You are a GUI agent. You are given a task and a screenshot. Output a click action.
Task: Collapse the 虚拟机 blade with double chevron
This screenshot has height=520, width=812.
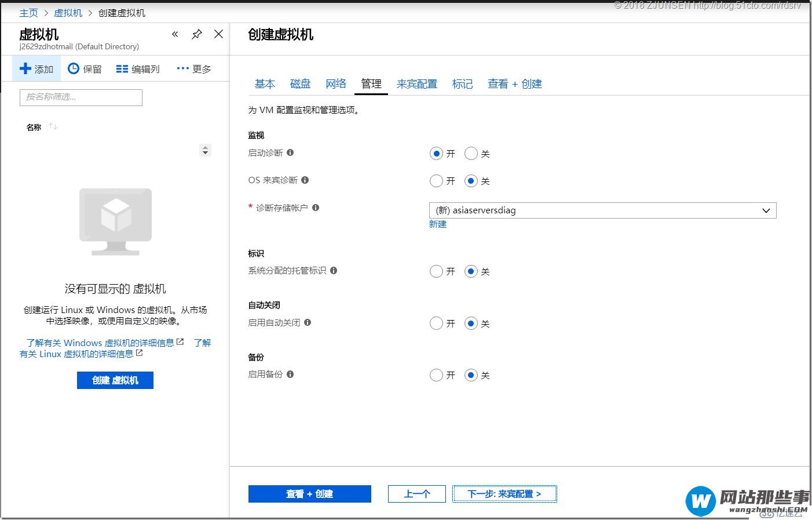click(175, 34)
